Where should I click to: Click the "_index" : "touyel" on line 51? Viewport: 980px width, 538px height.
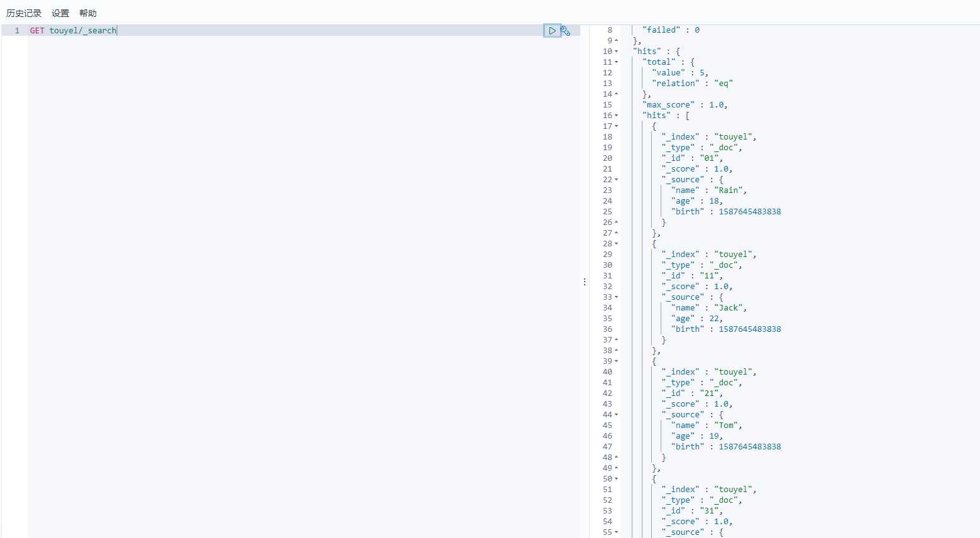coord(709,490)
